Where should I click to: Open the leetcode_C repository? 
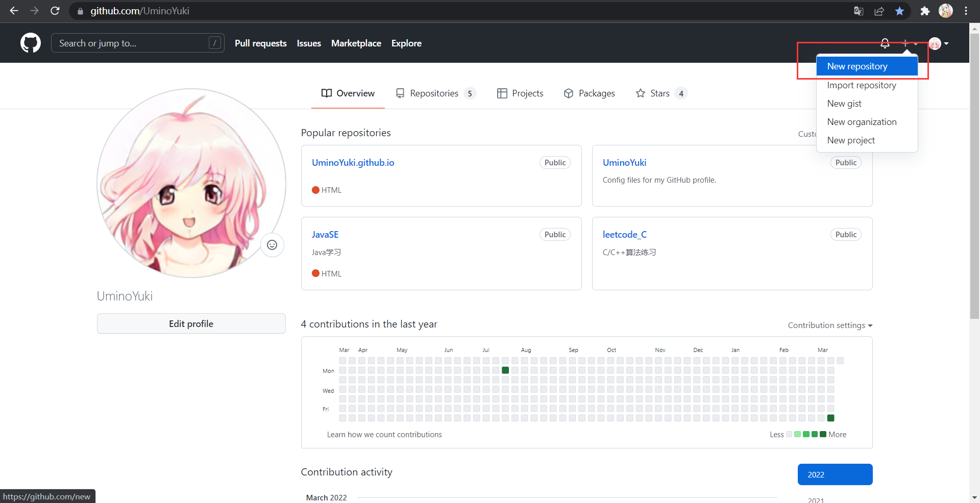pos(624,235)
